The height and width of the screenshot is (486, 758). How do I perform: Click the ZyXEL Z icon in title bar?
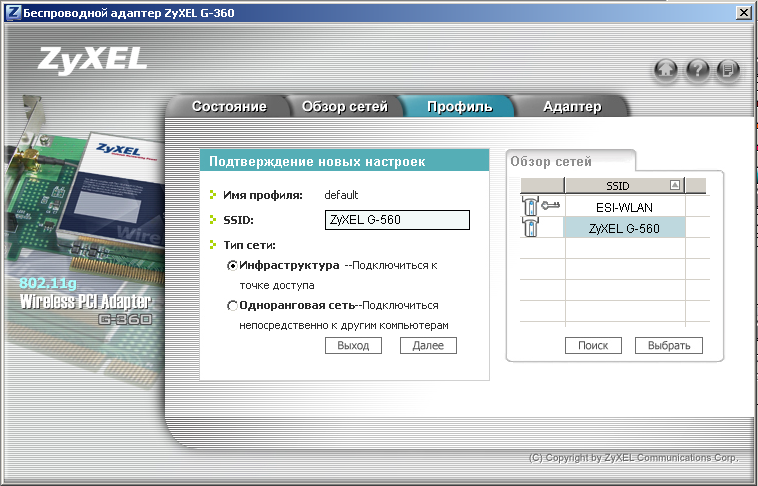point(13,13)
